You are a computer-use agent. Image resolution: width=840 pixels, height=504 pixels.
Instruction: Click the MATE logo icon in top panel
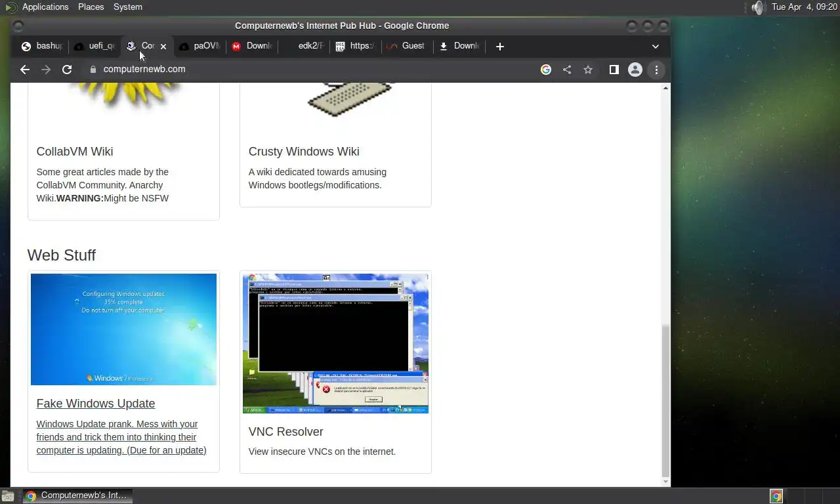click(x=10, y=7)
